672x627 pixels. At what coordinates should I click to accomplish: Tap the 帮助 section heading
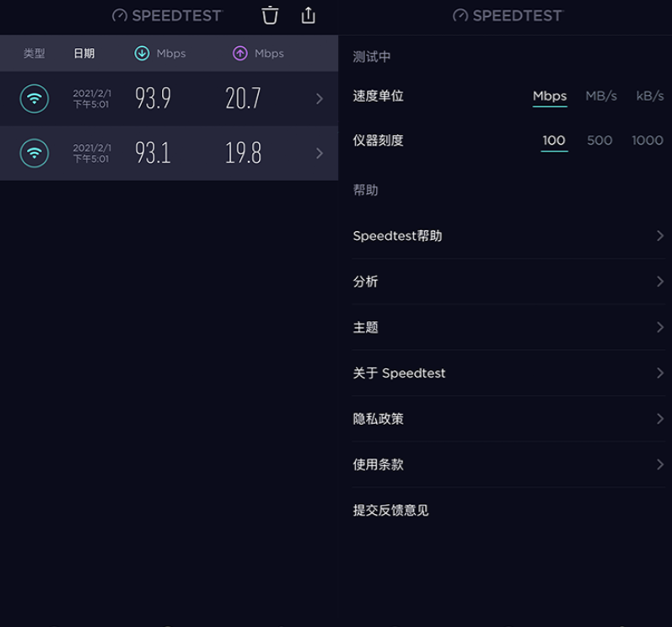[x=365, y=190]
